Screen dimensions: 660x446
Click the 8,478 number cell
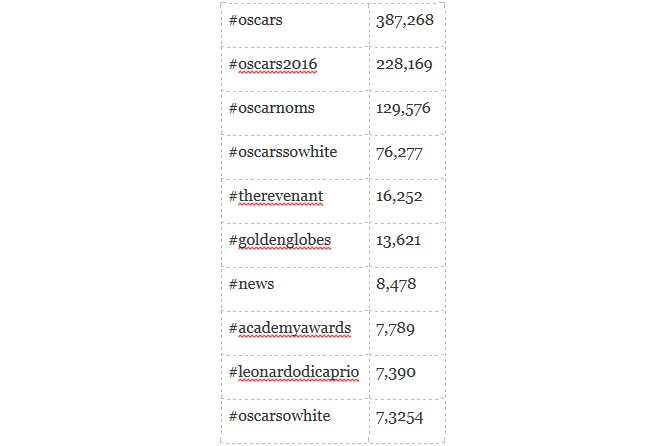tap(395, 284)
